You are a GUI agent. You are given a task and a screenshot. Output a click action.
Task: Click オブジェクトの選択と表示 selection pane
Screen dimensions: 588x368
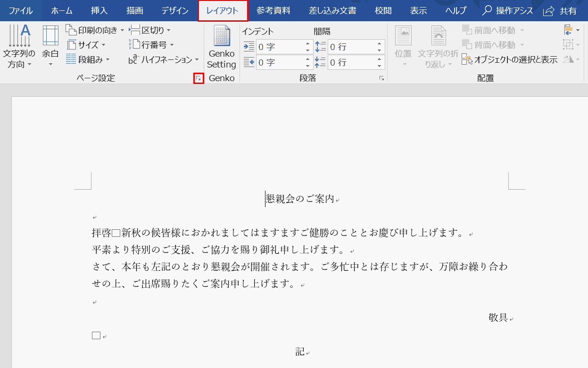[510, 59]
